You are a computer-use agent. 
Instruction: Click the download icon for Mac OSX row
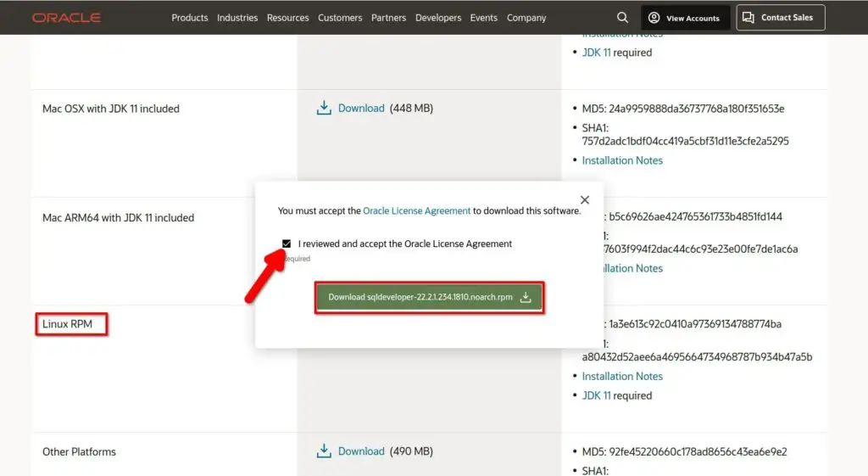pyautogui.click(x=324, y=108)
